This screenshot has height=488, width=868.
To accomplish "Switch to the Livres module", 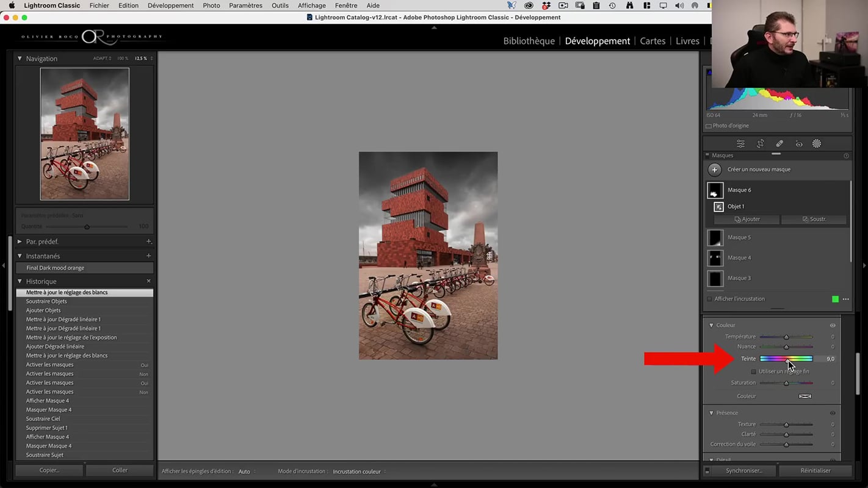I will click(687, 41).
